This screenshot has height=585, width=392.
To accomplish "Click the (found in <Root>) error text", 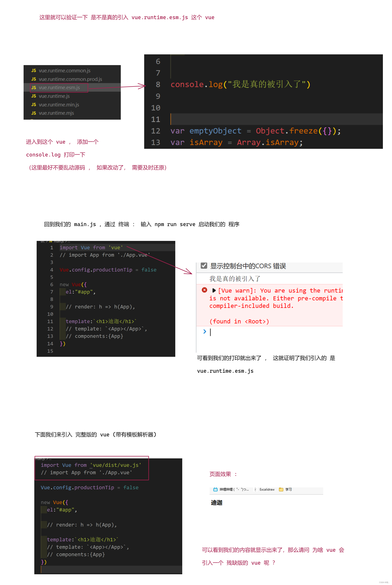I will 239,322.
